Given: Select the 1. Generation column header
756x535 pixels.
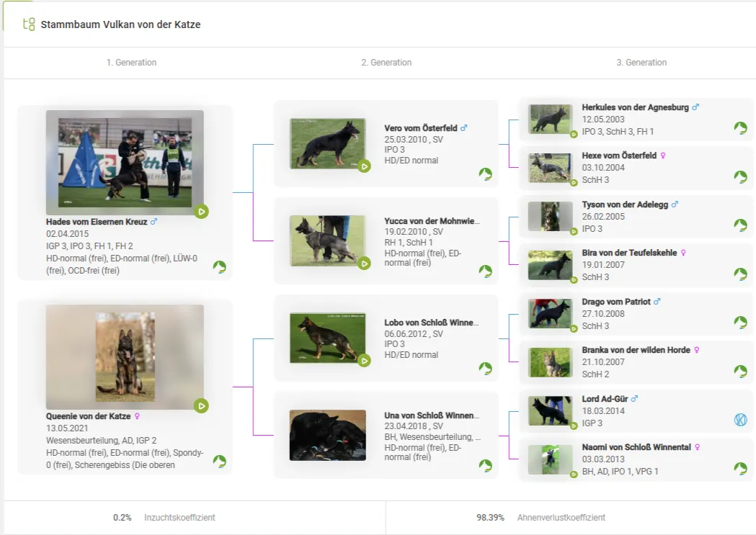Looking at the screenshot, I should (131, 63).
